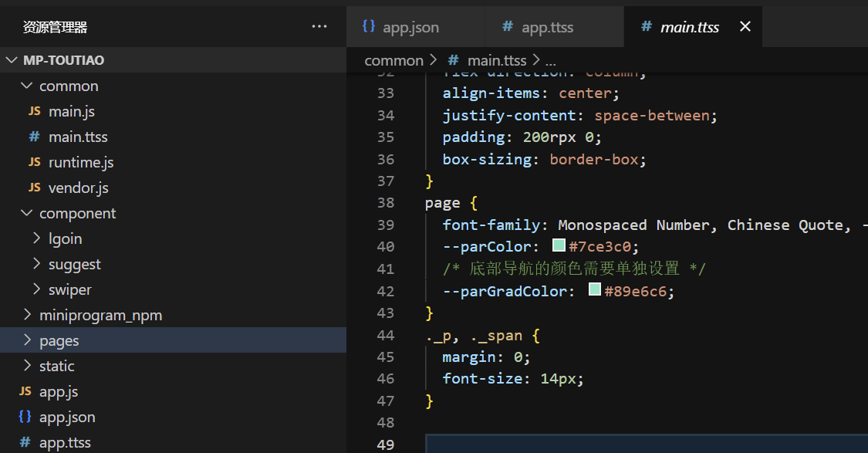Switch to the app.ttss editor tab
Viewport: 868px width, 453px height.
[547, 27]
